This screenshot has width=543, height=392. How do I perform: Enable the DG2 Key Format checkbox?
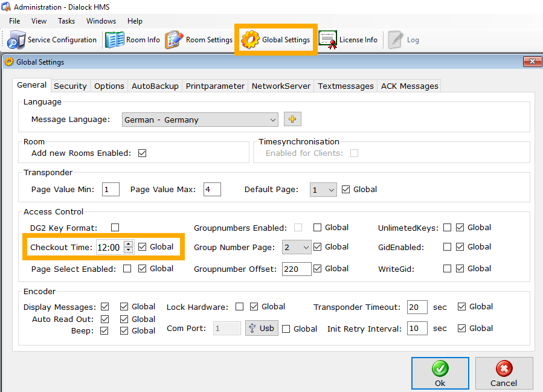pyautogui.click(x=115, y=228)
